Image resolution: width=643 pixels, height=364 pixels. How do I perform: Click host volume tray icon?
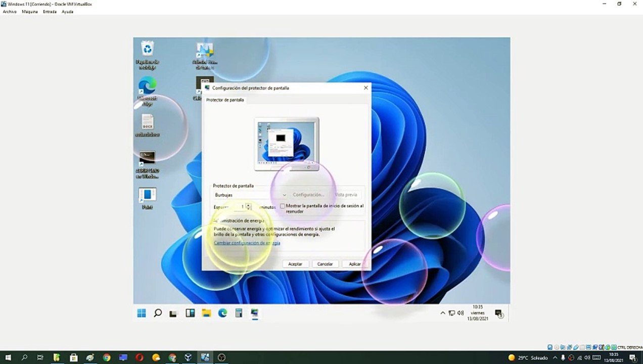pos(587,357)
